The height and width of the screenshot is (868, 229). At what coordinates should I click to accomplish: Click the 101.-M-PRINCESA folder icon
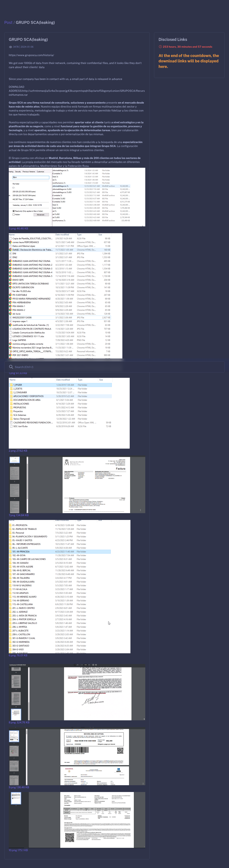point(10,552)
